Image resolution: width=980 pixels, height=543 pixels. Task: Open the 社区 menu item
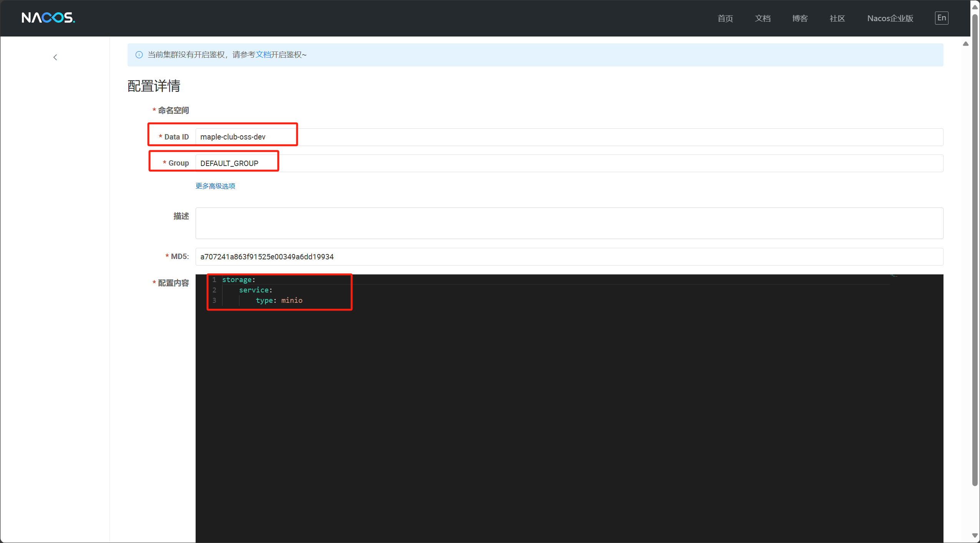(837, 18)
